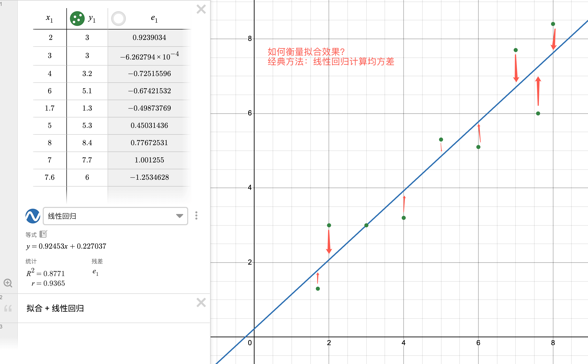Image resolution: width=588 pixels, height=364 pixels.
Task: Click the empty bottom row of table
Action: (87, 194)
